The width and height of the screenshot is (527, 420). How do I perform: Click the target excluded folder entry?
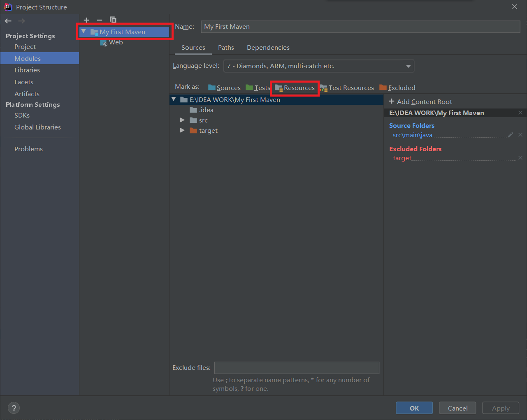coord(402,158)
